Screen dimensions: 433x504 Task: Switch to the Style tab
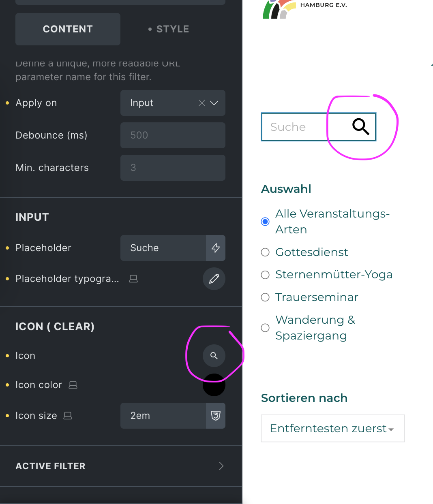tap(169, 29)
